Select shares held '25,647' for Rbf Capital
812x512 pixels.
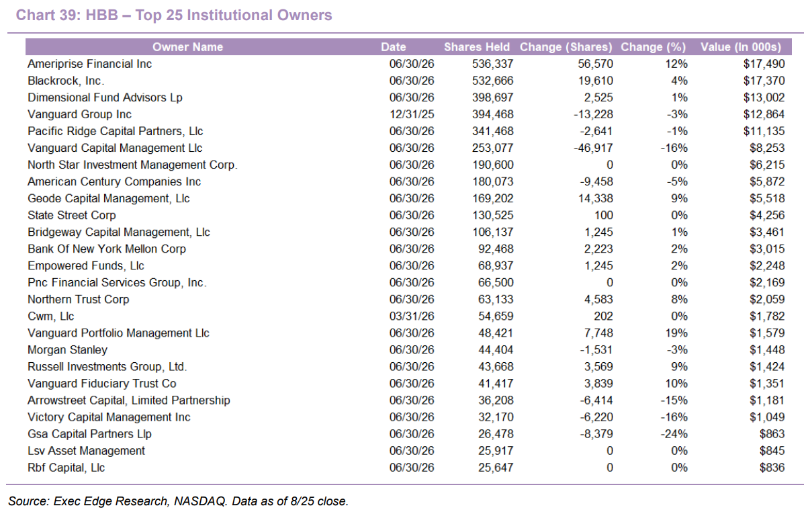495,467
